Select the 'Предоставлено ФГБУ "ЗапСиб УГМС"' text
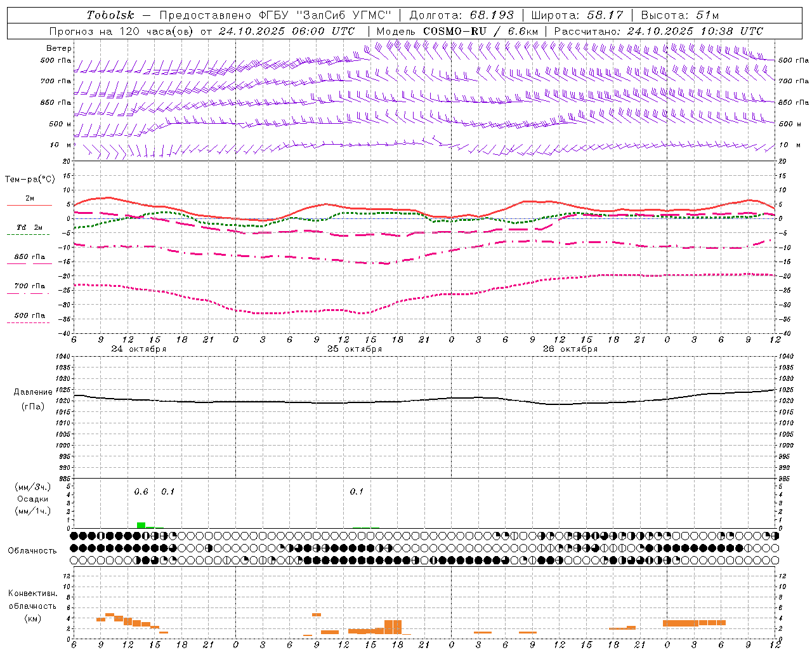Image resolution: width=812 pixels, height=650 pixels. [275, 15]
